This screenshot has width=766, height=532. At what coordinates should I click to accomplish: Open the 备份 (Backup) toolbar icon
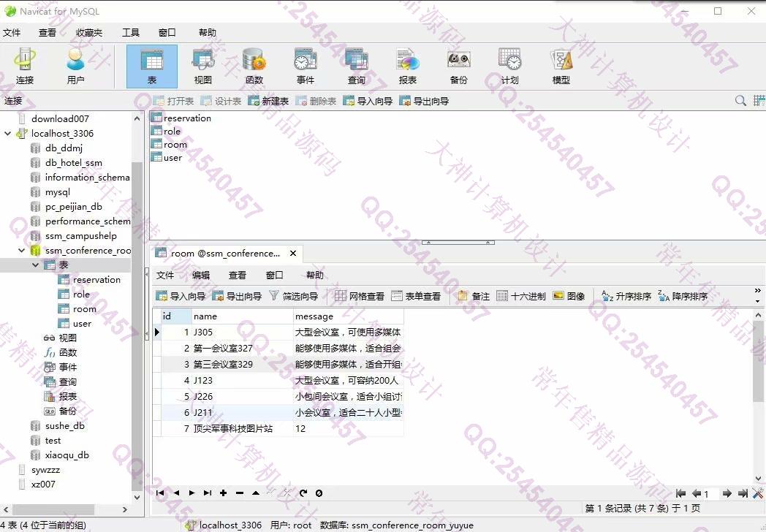pyautogui.click(x=458, y=66)
